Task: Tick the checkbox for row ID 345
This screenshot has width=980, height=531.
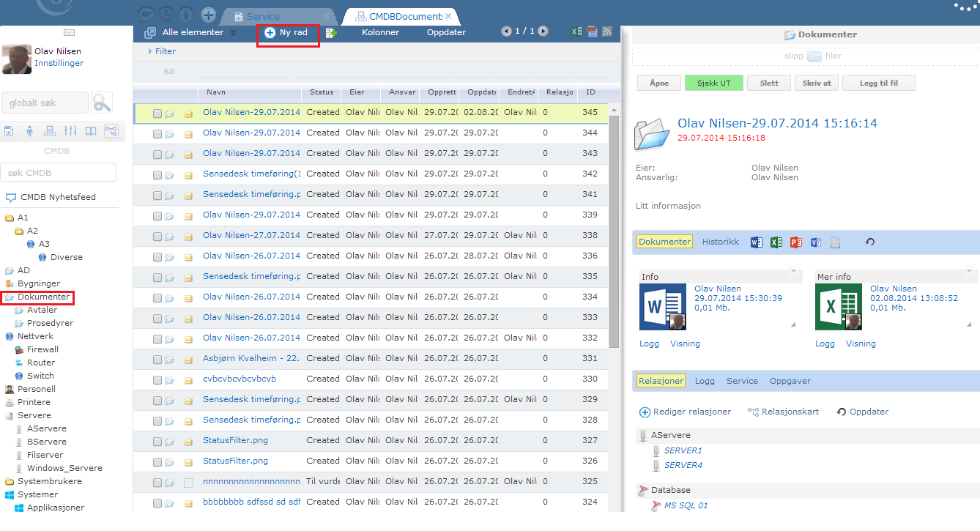Action: [x=157, y=114]
